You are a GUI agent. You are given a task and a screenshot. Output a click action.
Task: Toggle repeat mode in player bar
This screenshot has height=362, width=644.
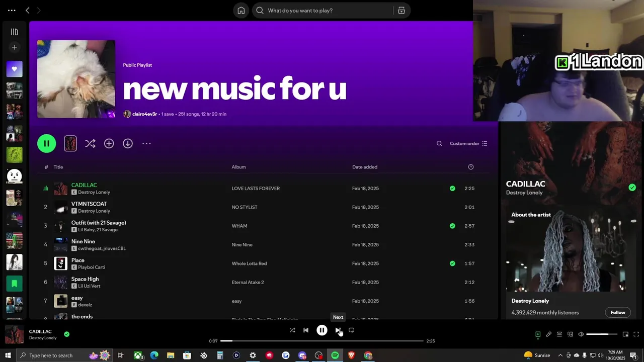pos(352,330)
